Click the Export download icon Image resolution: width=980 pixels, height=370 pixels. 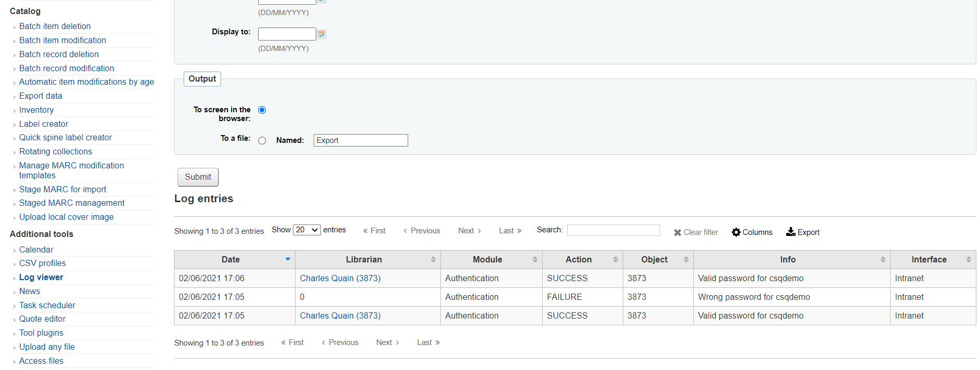tap(790, 232)
